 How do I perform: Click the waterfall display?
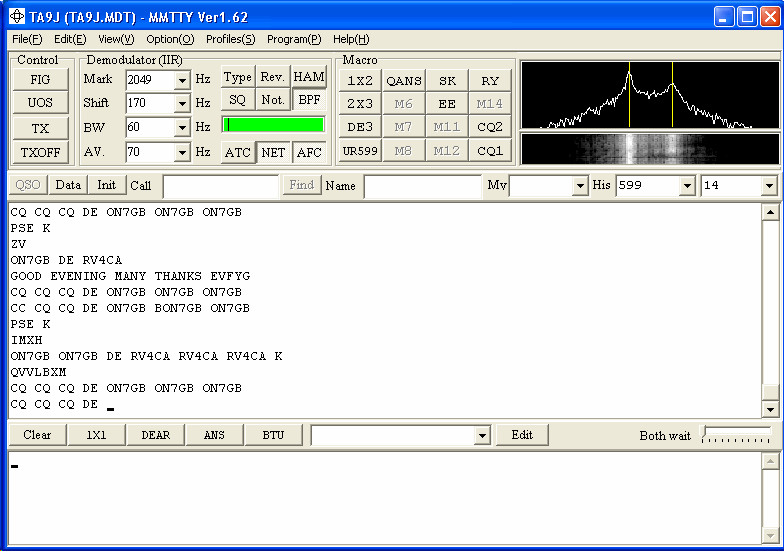tap(650, 149)
